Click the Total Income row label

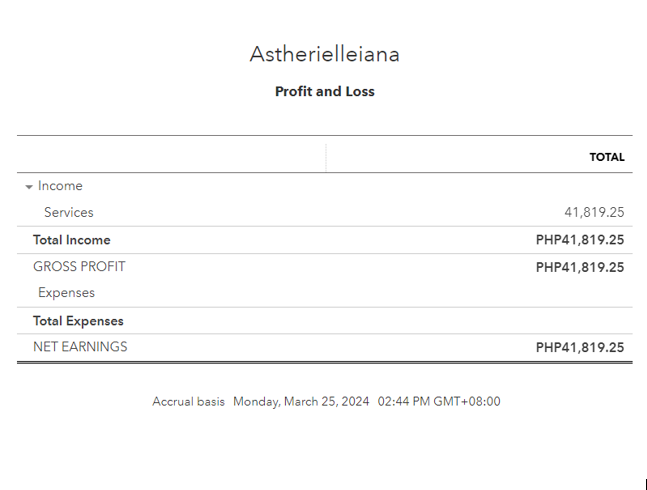(x=72, y=240)
